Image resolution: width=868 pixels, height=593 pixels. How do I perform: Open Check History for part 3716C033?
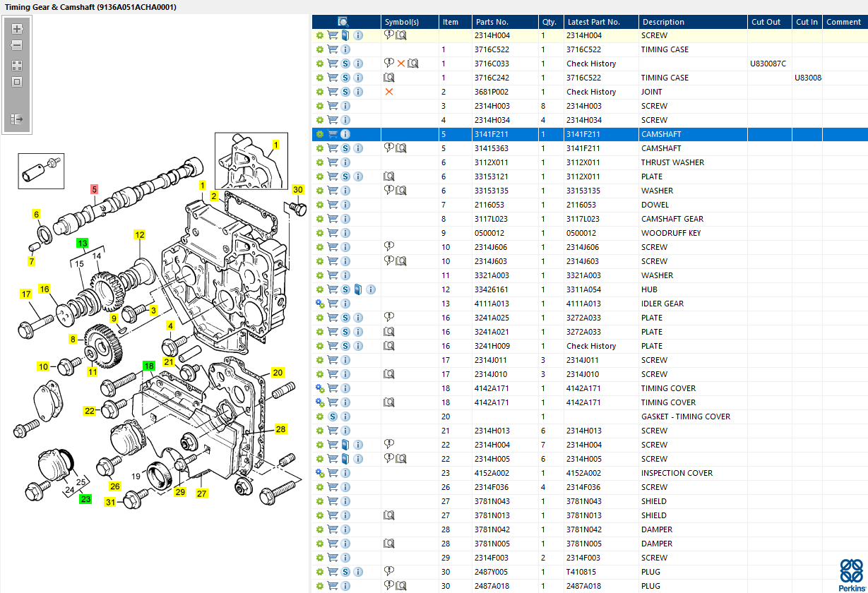pyautogui.click(x=590, y=64)
